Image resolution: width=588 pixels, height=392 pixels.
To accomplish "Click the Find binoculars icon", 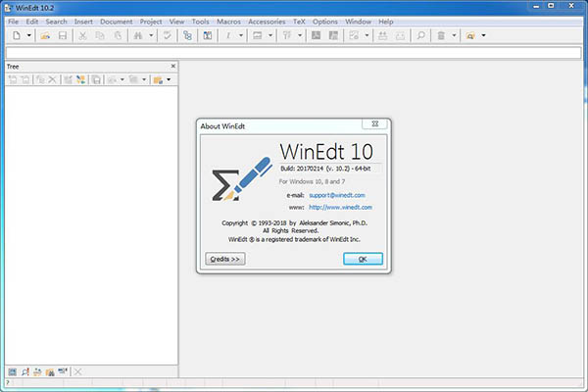I will point(138,35).
